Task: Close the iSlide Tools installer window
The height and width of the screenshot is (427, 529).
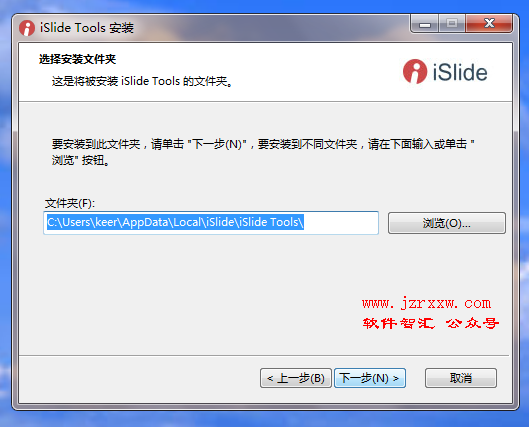Action: [489, 24]
